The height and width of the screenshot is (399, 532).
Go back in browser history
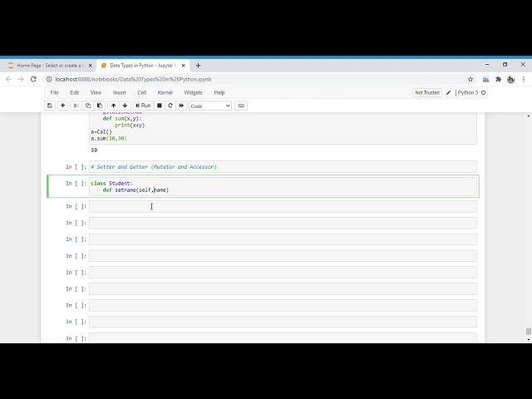tap(8, 79)
